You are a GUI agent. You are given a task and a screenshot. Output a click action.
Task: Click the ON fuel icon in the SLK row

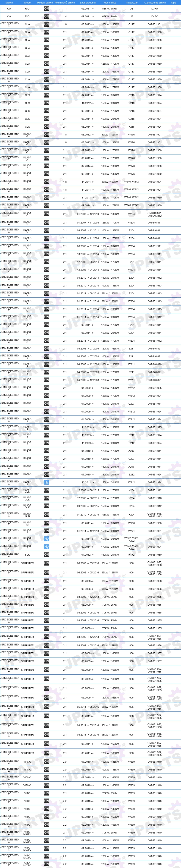[47, 555]
